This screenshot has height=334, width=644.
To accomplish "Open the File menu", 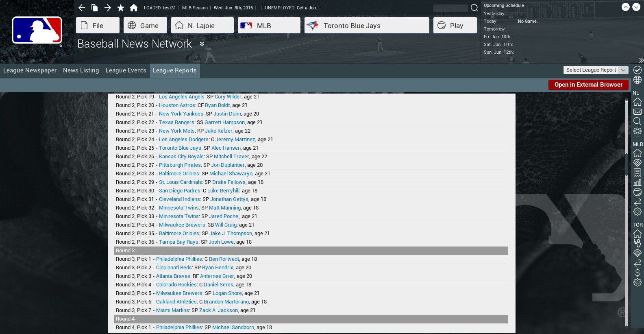I will pyautogui.click(x=98, y=25).
